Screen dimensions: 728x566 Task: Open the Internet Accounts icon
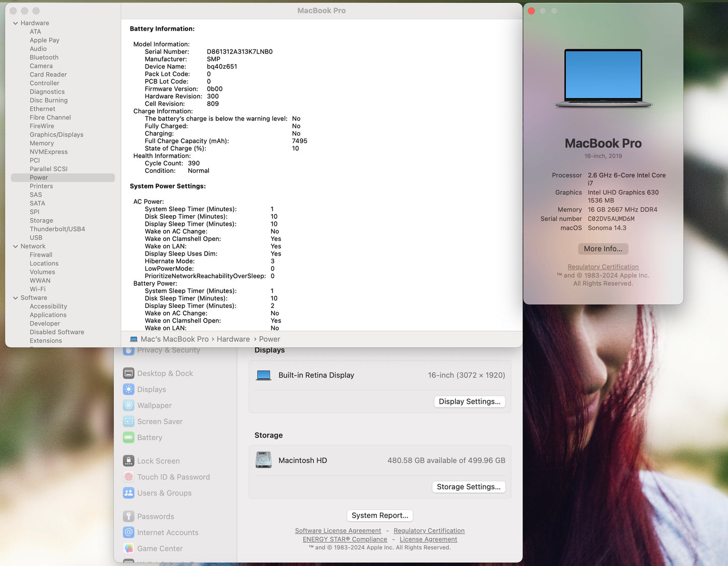coord(128,533)
